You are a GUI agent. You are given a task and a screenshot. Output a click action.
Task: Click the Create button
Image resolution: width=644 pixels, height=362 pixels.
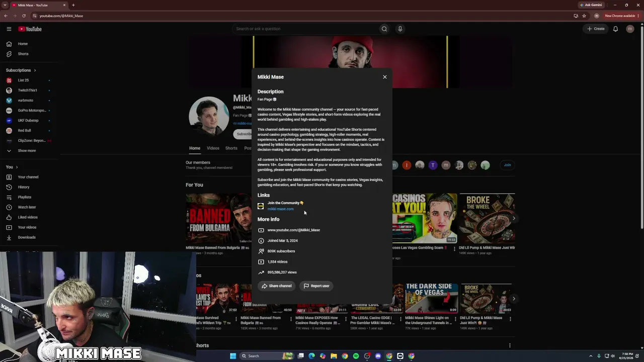[x=596, y=29]
